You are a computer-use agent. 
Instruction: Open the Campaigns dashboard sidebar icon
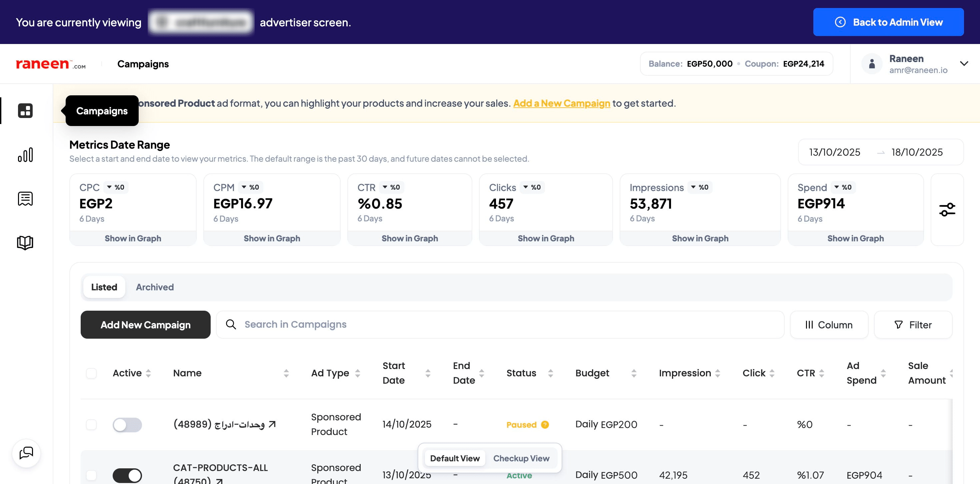pos(25,111)
